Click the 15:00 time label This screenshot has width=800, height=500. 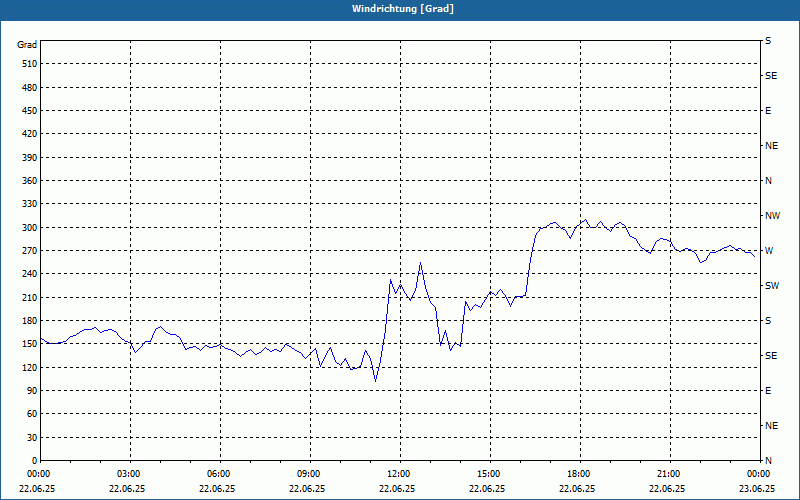[490, 474]
